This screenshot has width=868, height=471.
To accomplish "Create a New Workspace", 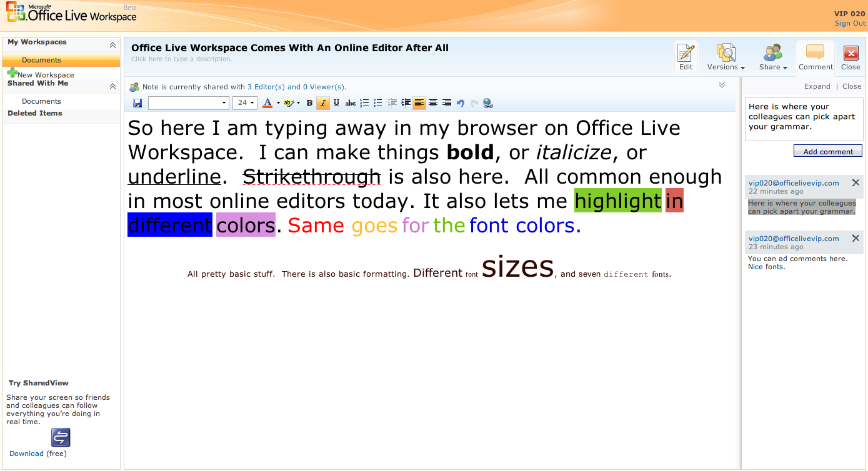I will [41, 74].
